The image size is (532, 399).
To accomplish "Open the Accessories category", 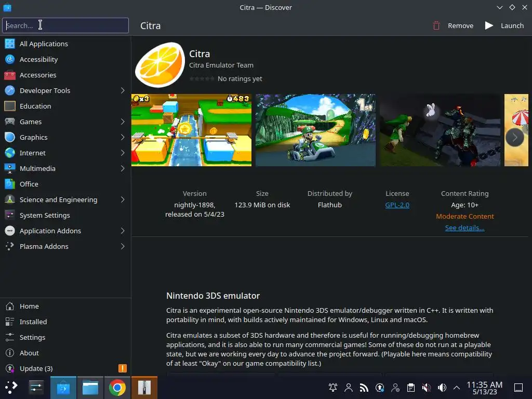I will point(65,75).
